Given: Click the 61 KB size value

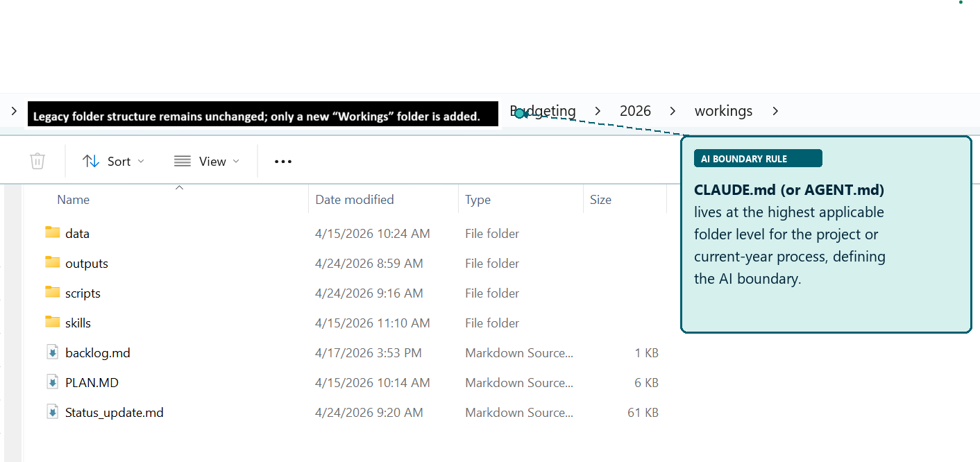Looking at the screenshot, I should (643, 413).
